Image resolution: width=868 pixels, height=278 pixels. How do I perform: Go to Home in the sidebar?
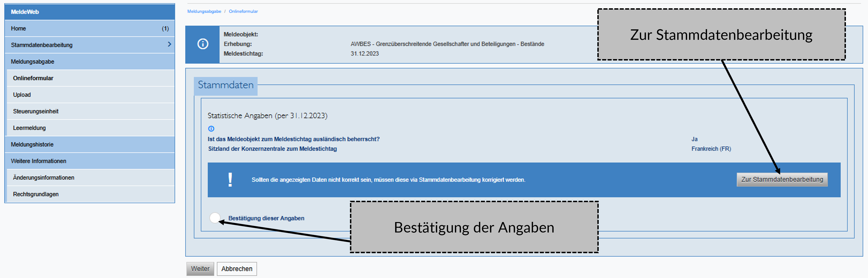pyautogui.click(x=19, y=28)
